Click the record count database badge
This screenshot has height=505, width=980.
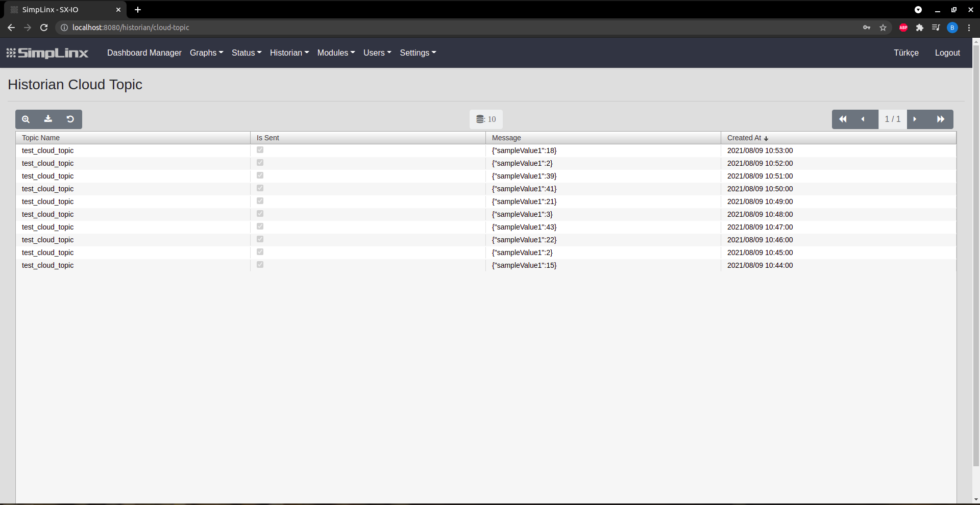pos(486,119)
